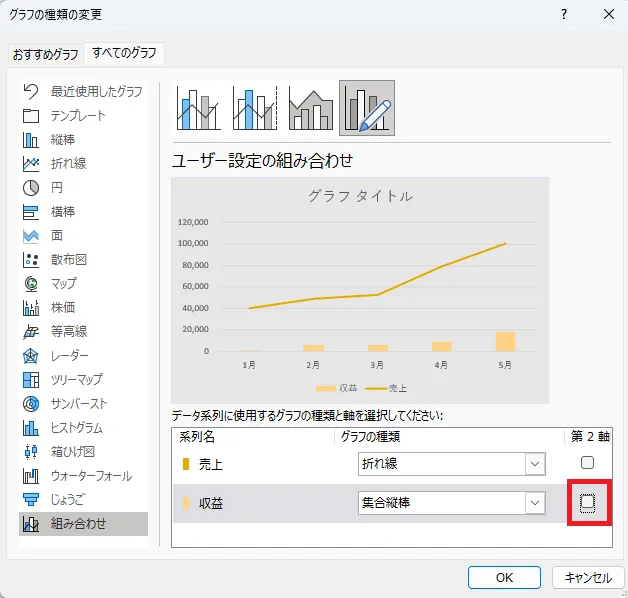Select the 面 area chart icon
This screenshot has height=598, width=628.
pos(31,236)
